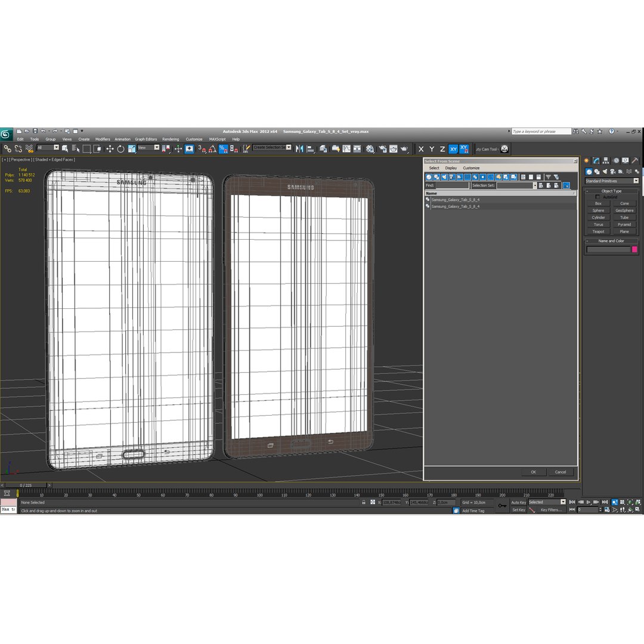
Task: Open the Modify command panel tab
Action: pos(596,160)
